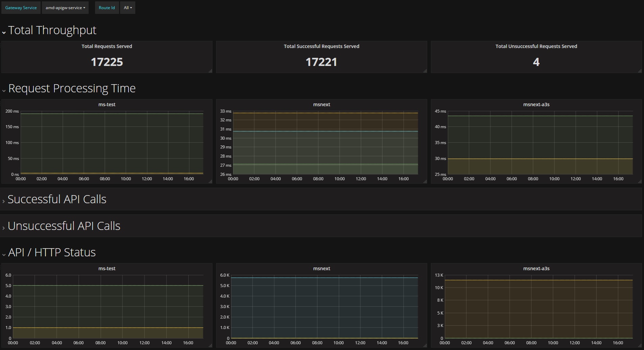
Task: Open the amd-apigw-service gateway dropdown
Action: [65, 8]
